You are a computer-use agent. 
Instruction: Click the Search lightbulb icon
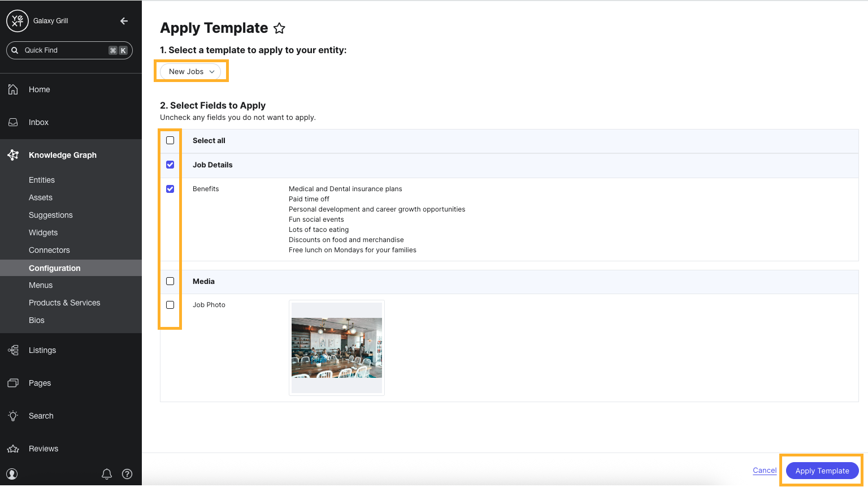[x=12, y=416]
